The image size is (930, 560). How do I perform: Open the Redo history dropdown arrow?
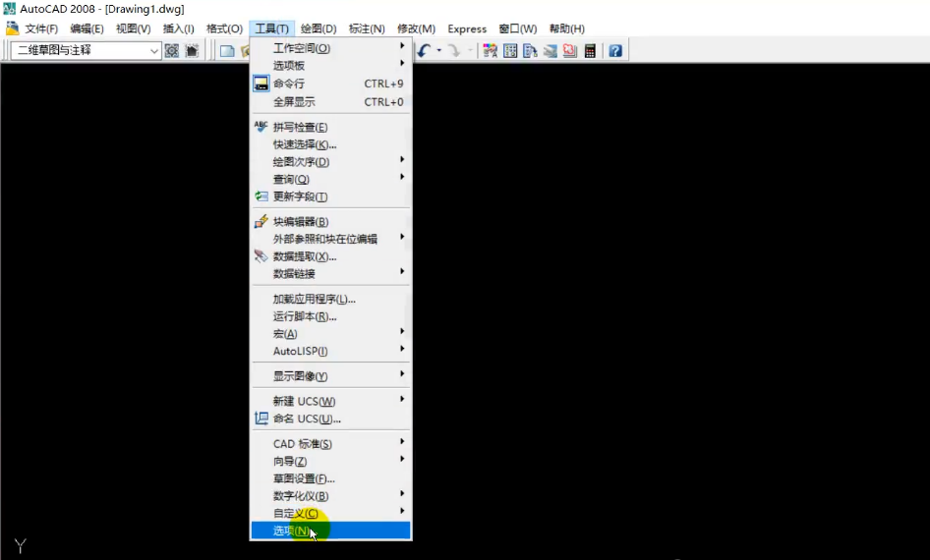click(470, 51)
